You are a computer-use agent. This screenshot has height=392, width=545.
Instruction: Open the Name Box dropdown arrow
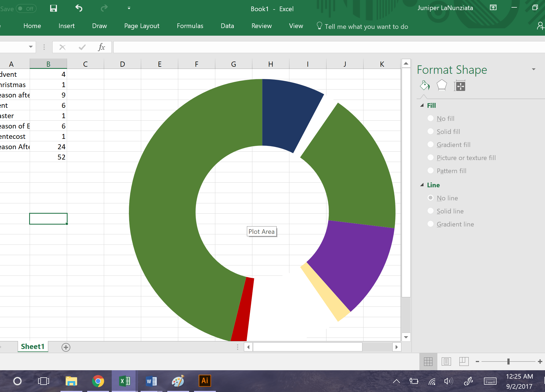pos(31,47)
